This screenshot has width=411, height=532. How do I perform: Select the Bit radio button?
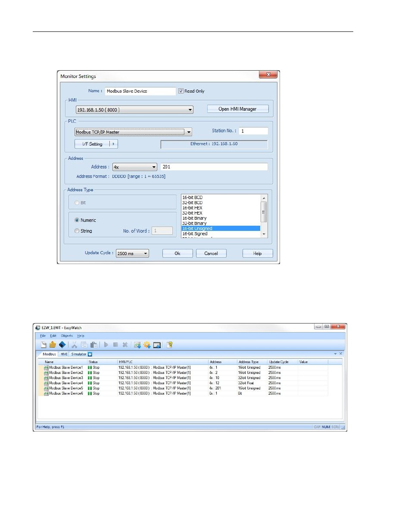(x=77, y=202)
